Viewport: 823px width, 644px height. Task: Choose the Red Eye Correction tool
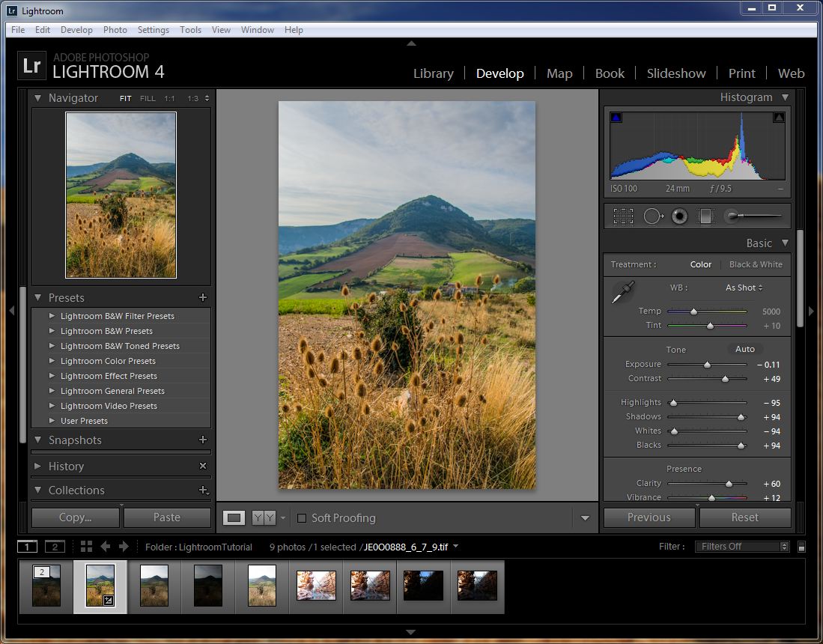pos(679,216)
